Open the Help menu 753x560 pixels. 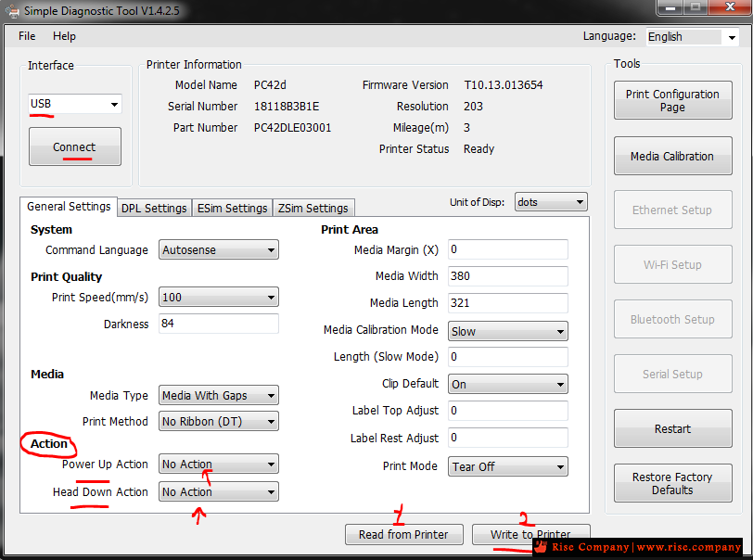tap(64, 36)
